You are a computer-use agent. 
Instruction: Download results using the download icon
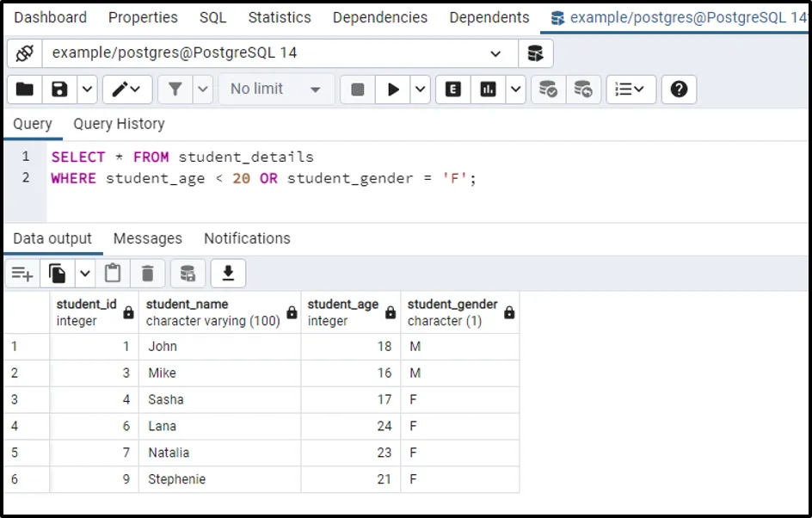click(228, 274)
